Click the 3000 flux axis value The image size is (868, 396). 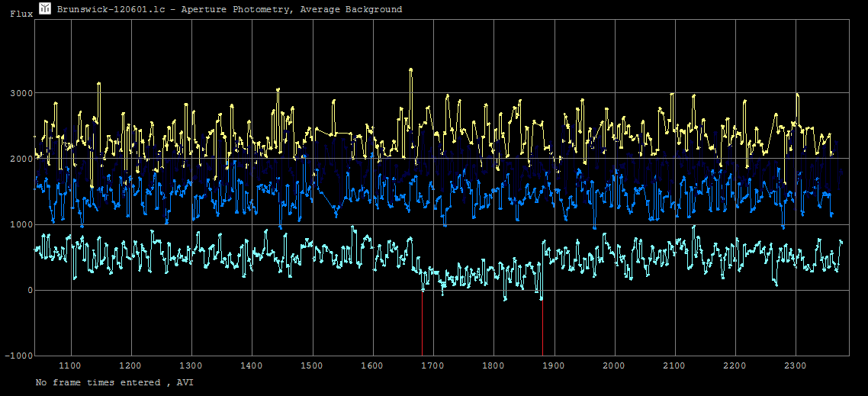coord(21,93)
